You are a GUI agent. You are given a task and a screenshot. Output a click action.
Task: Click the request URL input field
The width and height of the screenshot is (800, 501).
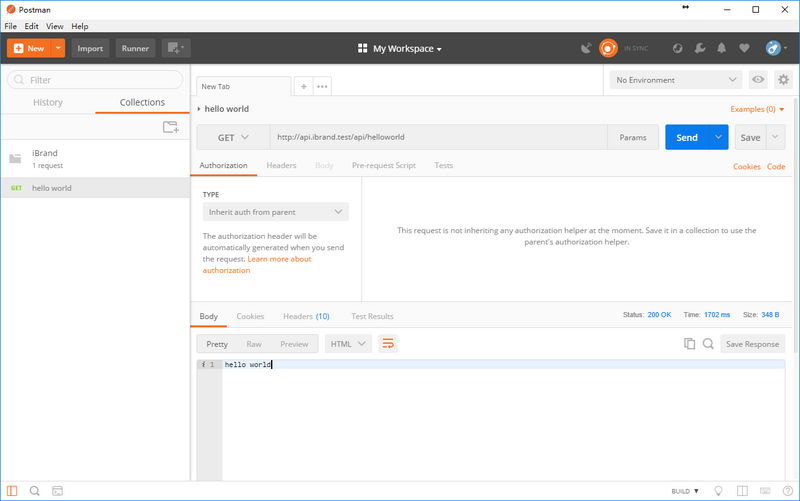pos(439,137)
